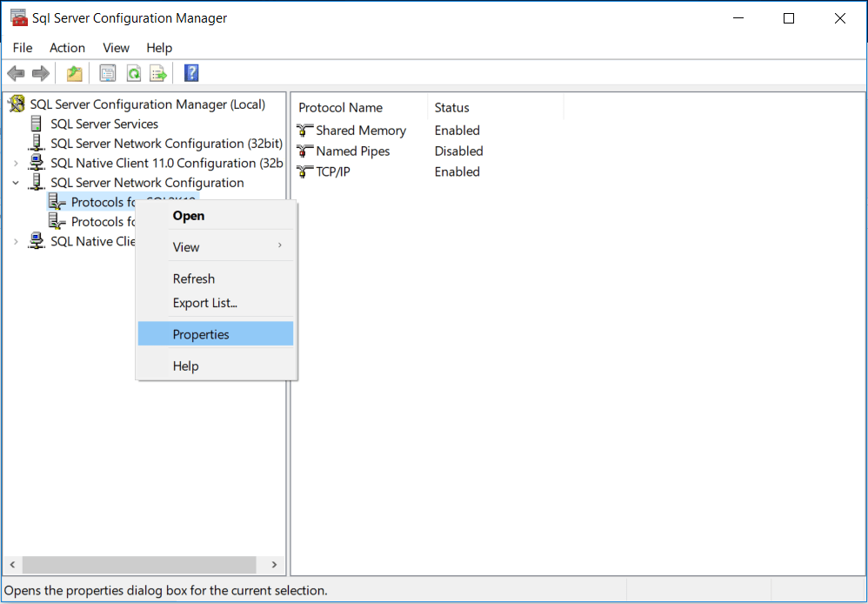This screenshot has width=868, height=604.
Task: Click the Refresh toolbar icon
Action: click(x=132, y=73)
